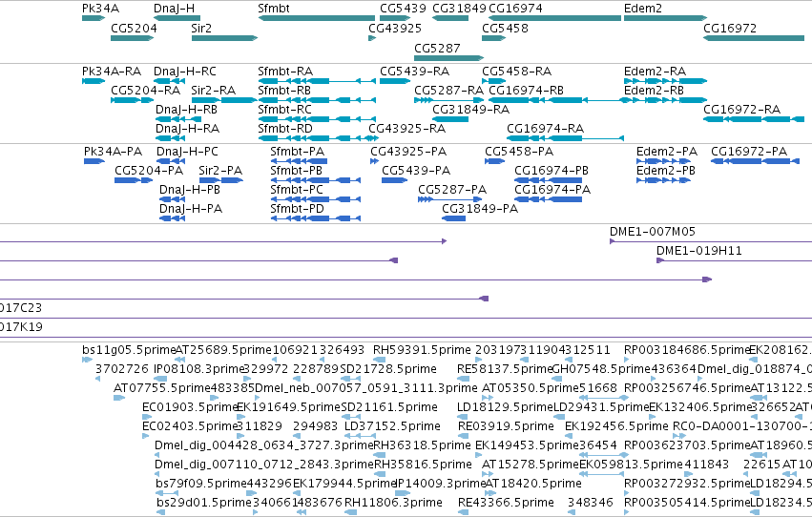Click the Sfmbt-RC transcript label
The width and height of the screenshot is (812, 517).
(x=285, y=109)
